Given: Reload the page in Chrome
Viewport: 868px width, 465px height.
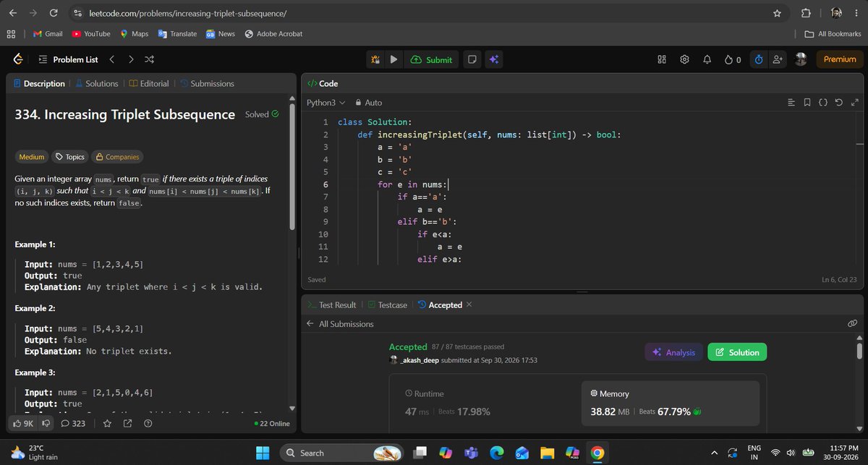Looking at the screenshot, I should [x=54, y=13].
